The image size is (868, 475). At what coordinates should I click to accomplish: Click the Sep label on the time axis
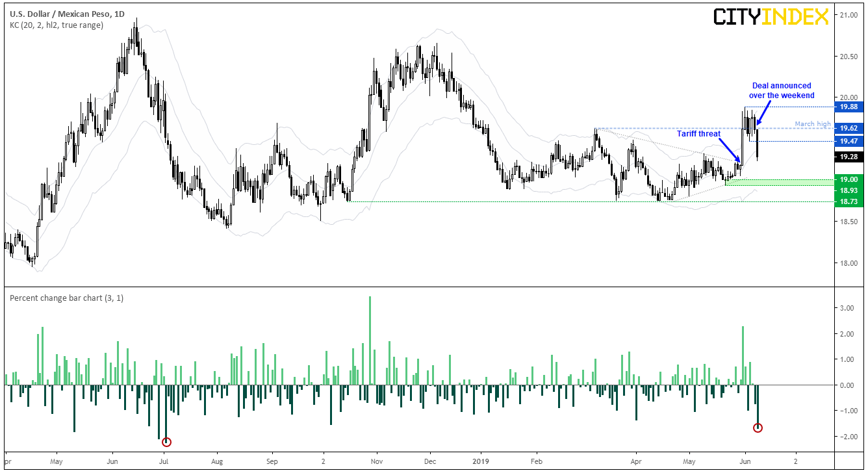pyautogui.click(x=272, y=460)
